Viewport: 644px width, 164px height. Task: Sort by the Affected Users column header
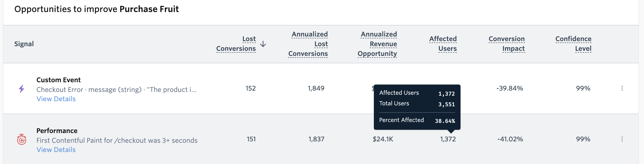pyautogui.click(x=443, y=44)
